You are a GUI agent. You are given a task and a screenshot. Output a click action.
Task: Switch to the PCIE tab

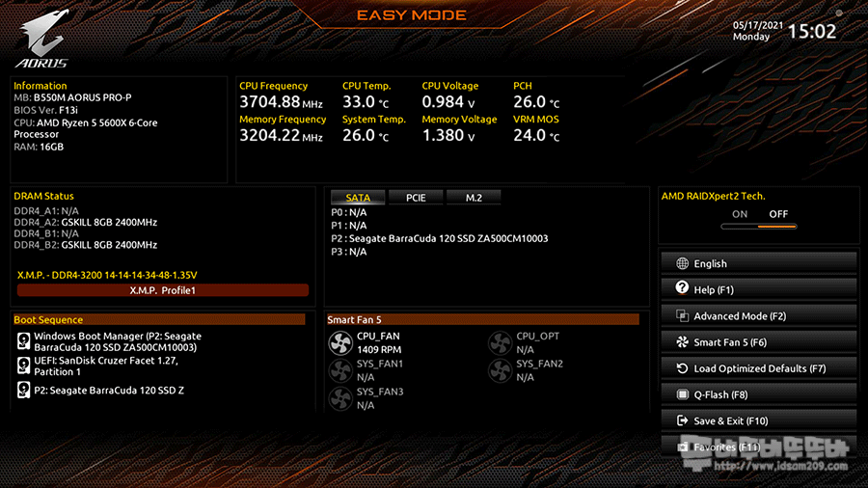click(x=416, y=198)
